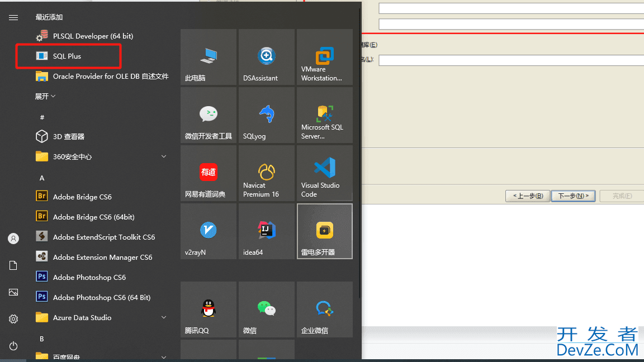Open Documents from Start sidebar
This screenshot has width=644, height=362.
[x=13, y=265]
